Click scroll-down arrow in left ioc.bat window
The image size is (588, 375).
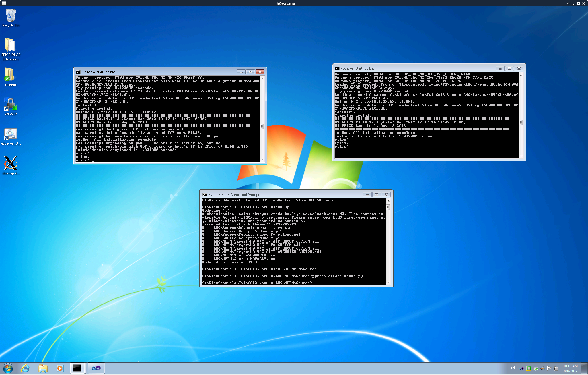[262, 160]
